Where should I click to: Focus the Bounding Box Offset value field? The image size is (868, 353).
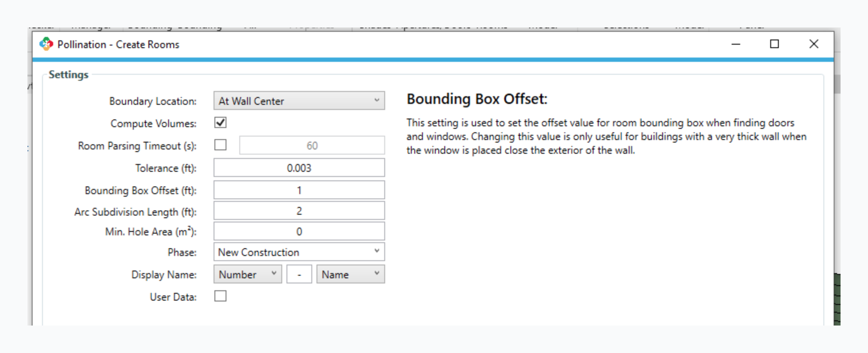[299, 190]
